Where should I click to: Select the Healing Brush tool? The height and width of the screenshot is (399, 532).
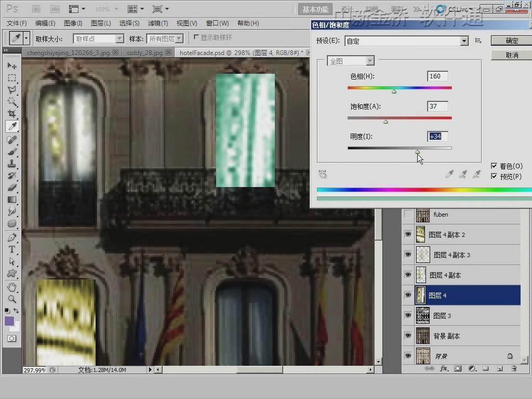pyautogui.click(x=12, y=139)
